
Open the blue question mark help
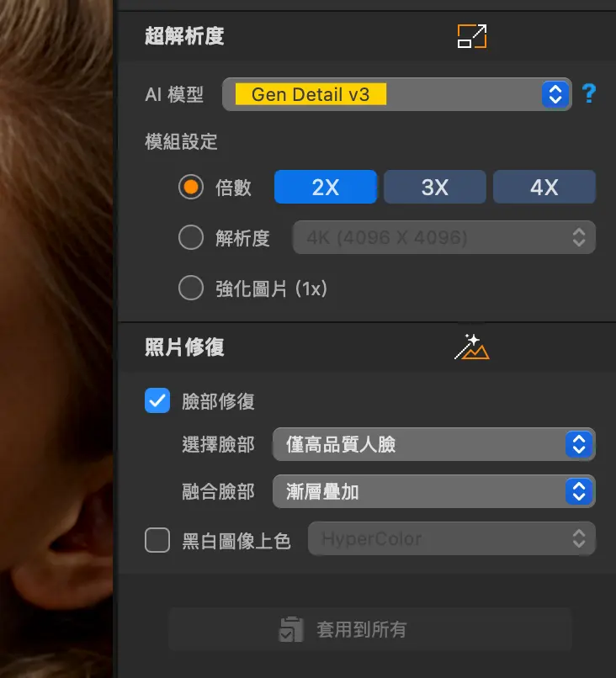tap(588, 94)
